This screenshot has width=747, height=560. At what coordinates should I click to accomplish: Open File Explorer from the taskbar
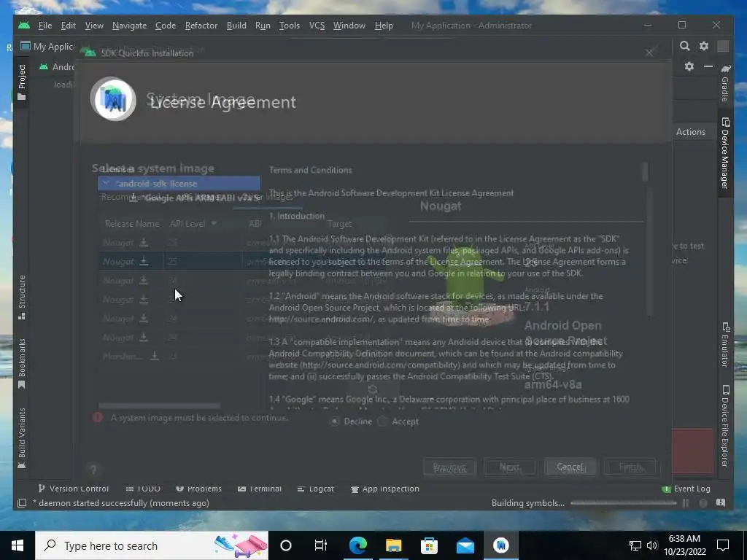394,545
